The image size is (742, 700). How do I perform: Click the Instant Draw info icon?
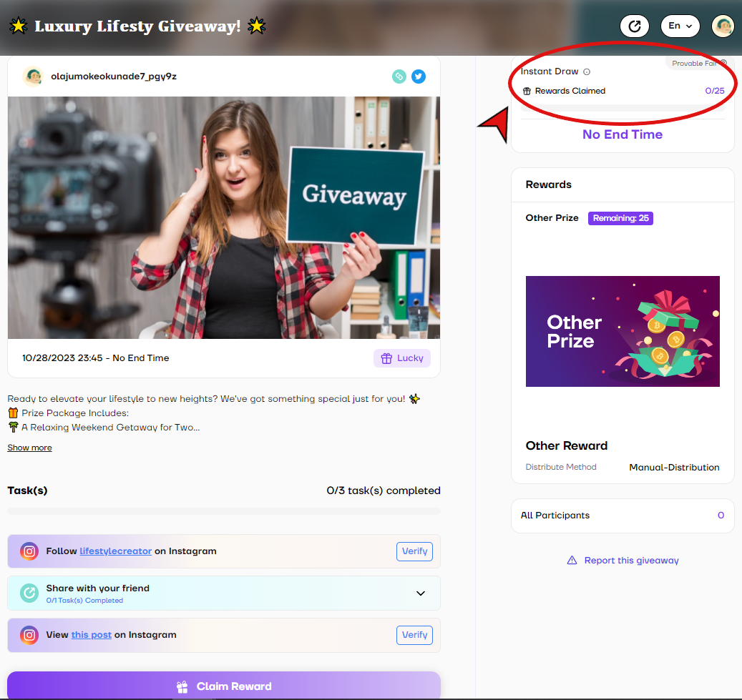(x=587, y=72)
